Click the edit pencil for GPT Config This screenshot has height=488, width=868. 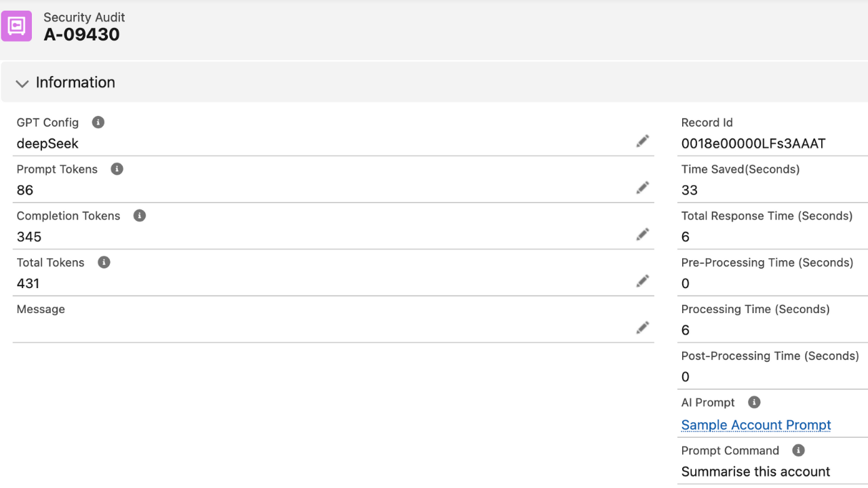[642, 140]
